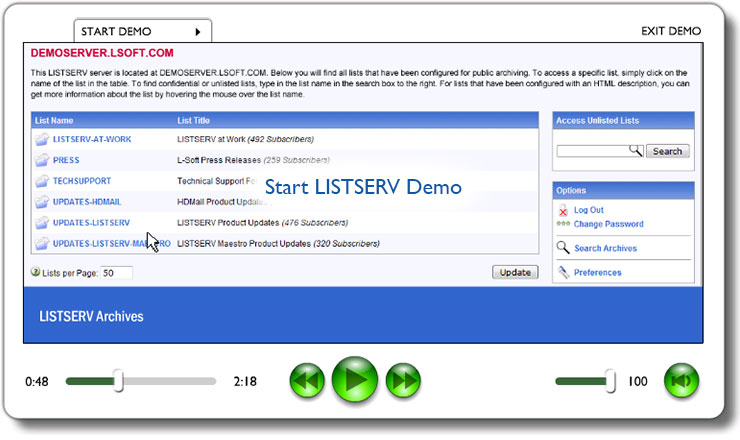Click the Options panel header
This screenshot has height=440, width=740.
pos(623,191)
